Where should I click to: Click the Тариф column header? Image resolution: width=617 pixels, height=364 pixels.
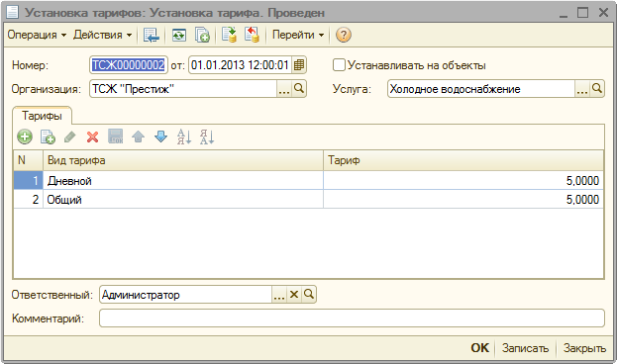[x=463, y=160]
